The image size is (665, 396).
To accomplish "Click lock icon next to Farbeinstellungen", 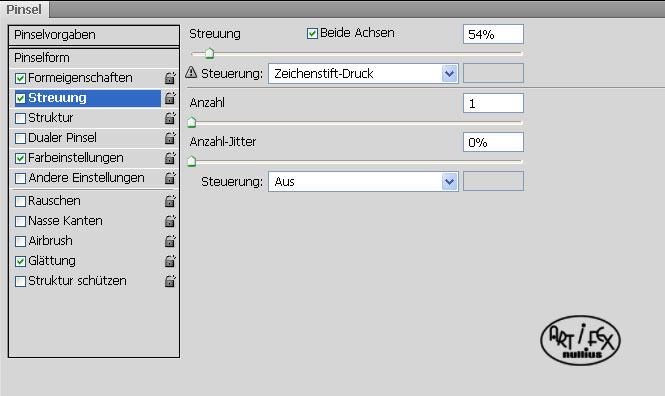I will 170,158.
